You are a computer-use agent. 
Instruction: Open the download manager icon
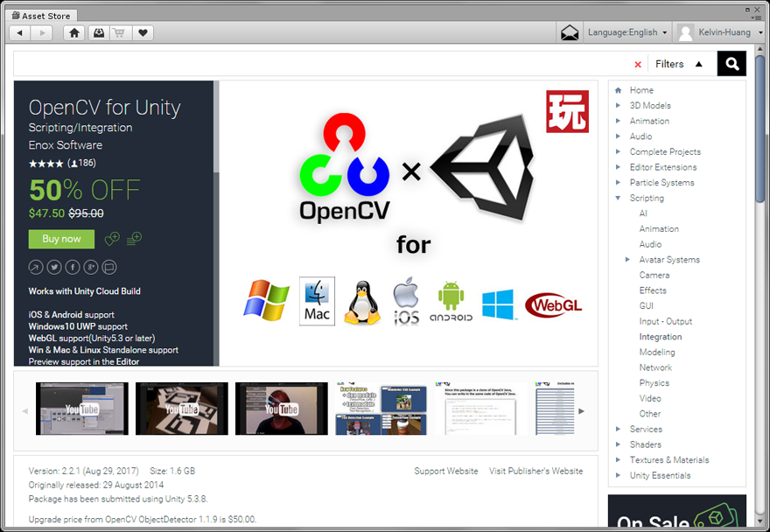point(99,33)
